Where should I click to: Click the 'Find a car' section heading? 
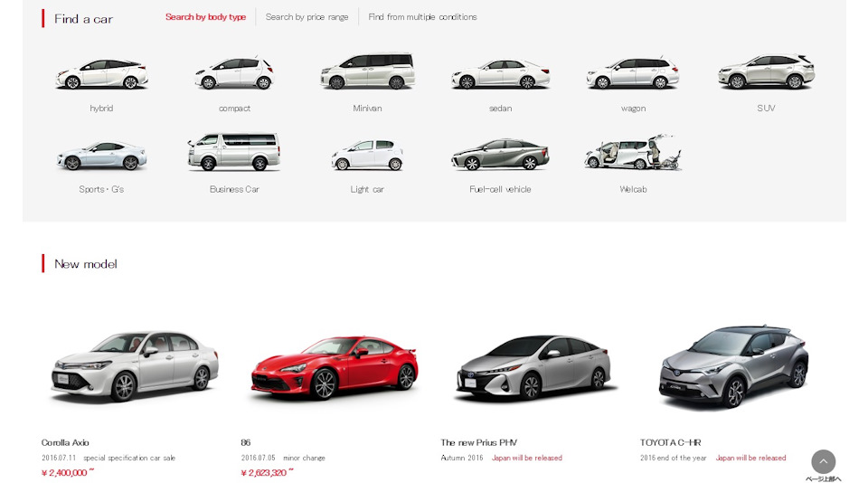(83, 19)
